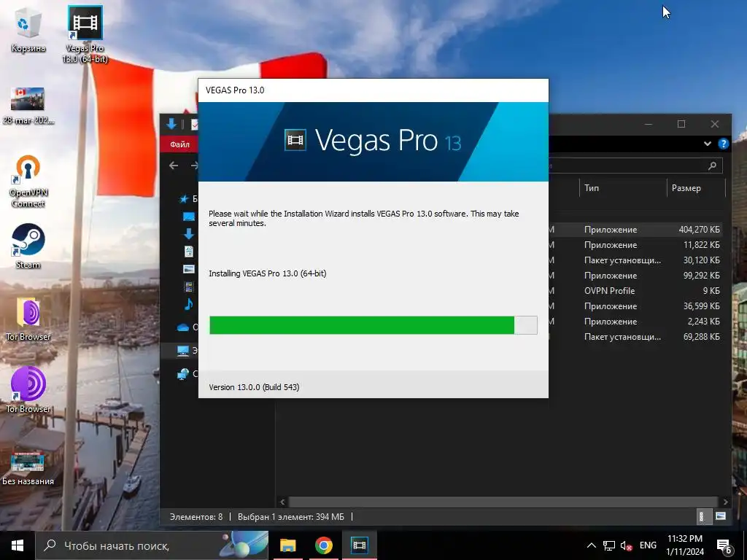Click the magnifier icon in Explorer search box
Viewport: 747px width, 560px height.
[x=712, y=166]
